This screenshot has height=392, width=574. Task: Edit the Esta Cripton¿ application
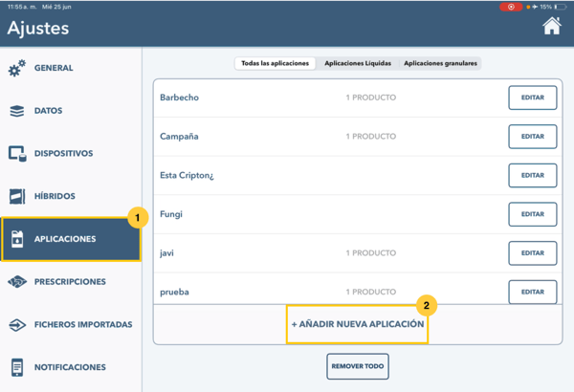(533, 175)
